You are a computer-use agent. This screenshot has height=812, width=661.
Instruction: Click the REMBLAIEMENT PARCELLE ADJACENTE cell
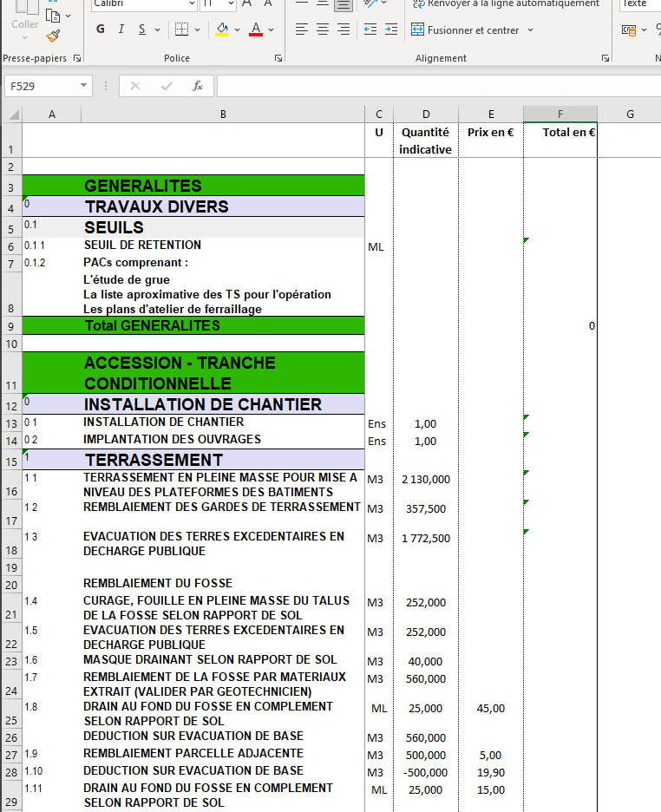[x=223, y=754]
